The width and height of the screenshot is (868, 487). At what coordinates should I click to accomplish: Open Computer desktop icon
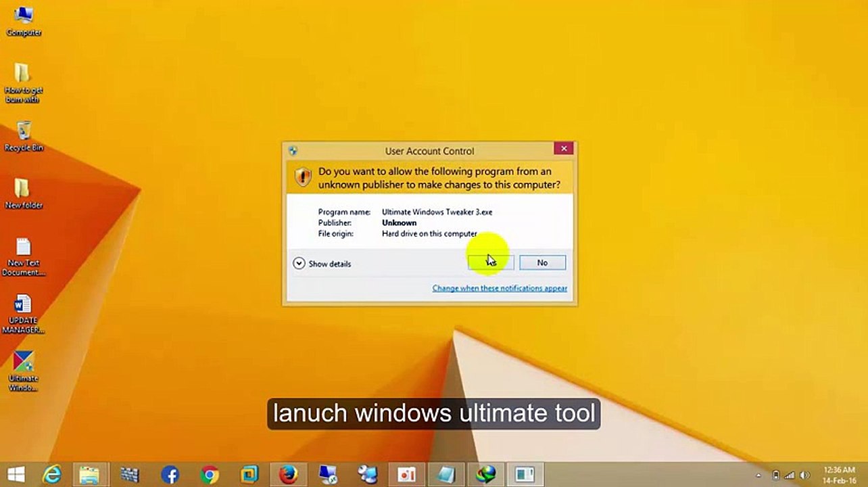(24, 20)
